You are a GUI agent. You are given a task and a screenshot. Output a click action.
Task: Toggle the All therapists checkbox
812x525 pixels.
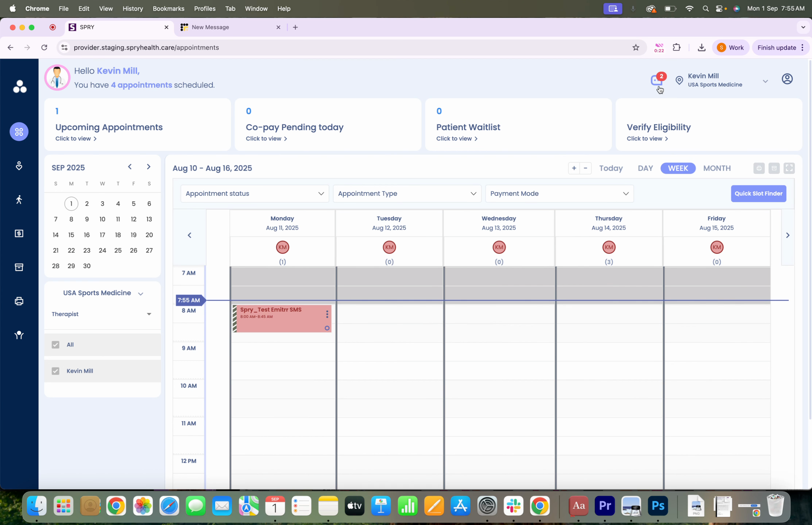55,345
